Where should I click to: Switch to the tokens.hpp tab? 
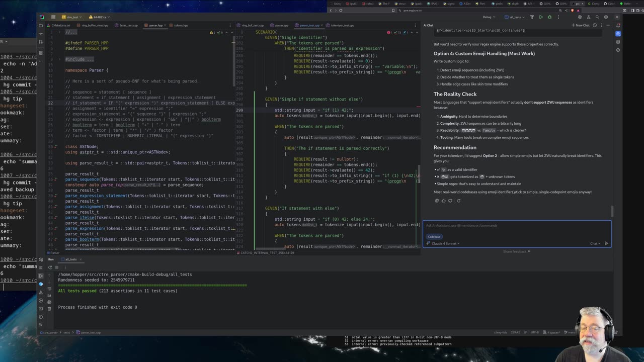[x=179, y=25]
